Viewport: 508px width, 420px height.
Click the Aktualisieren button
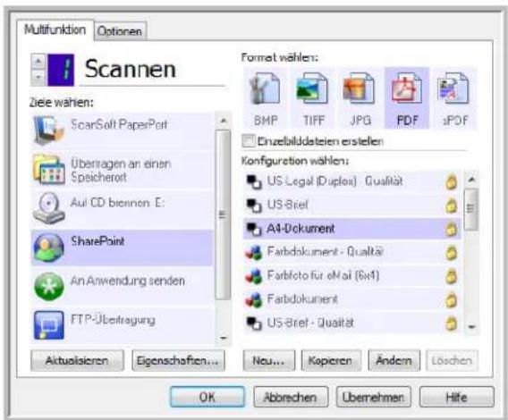click(77, 360)
